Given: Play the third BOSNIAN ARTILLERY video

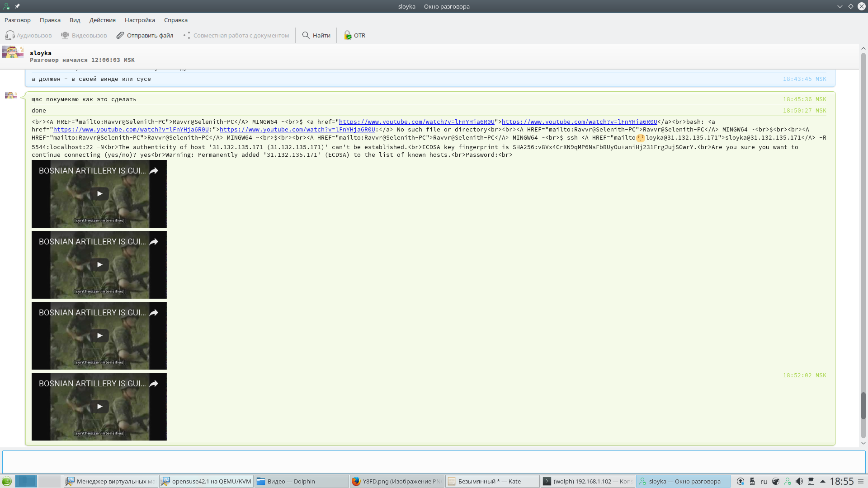Looking at the screenshot, I should [x=99, y=336].
